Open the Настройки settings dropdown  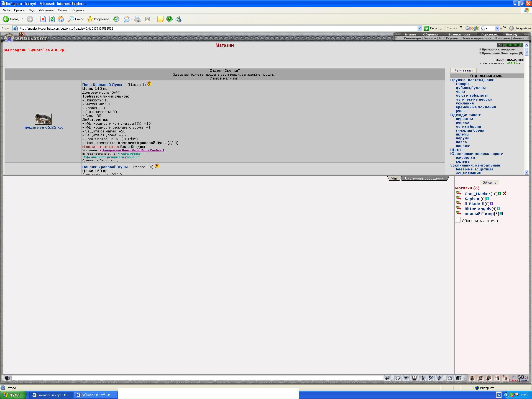pyautogui.click(x=520, y=28)
